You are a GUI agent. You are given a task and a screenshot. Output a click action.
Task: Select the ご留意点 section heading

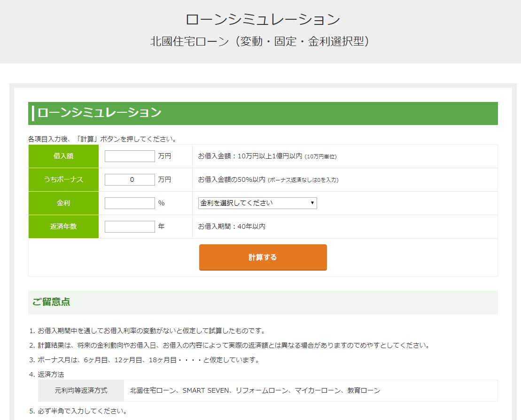[x=51, y=302]
